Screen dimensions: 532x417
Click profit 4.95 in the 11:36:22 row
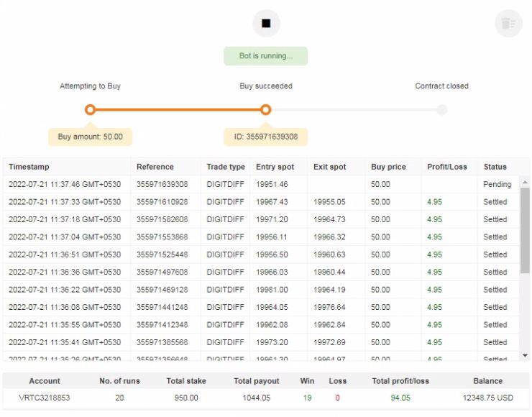(x=435, y=290)
